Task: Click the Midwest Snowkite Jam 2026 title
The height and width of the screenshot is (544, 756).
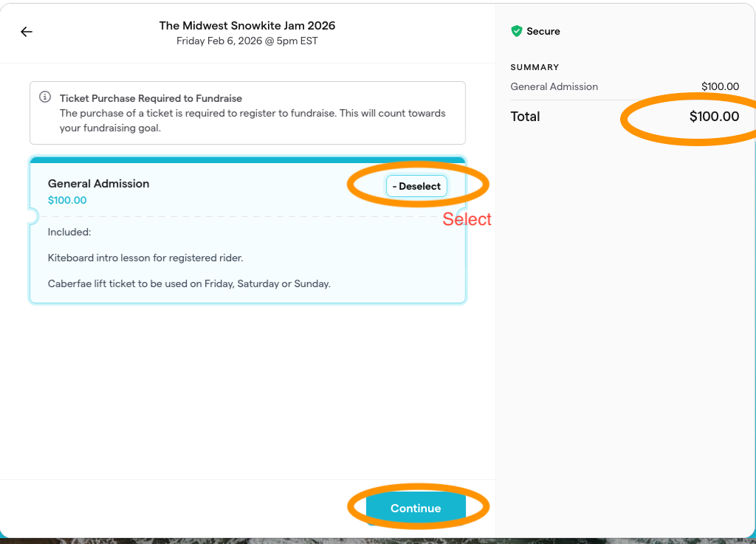Action: point(247,26)
